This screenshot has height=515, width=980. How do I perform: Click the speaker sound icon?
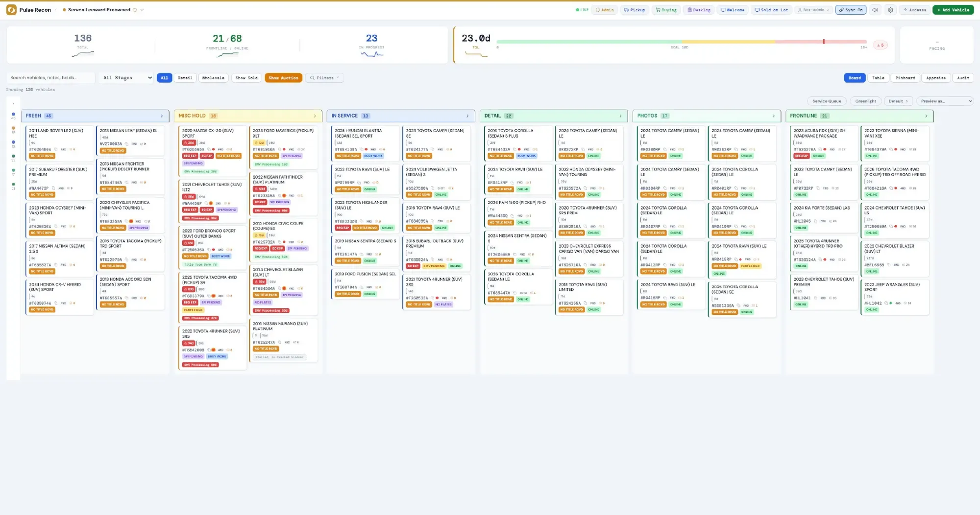(x=875, y=10)
